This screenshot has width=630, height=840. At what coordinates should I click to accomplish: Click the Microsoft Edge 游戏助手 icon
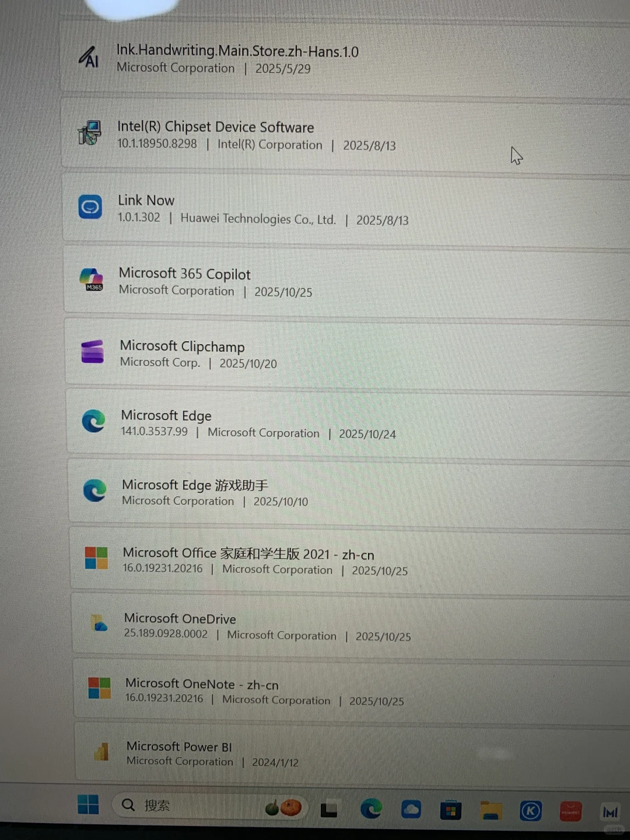coord(94,491)
